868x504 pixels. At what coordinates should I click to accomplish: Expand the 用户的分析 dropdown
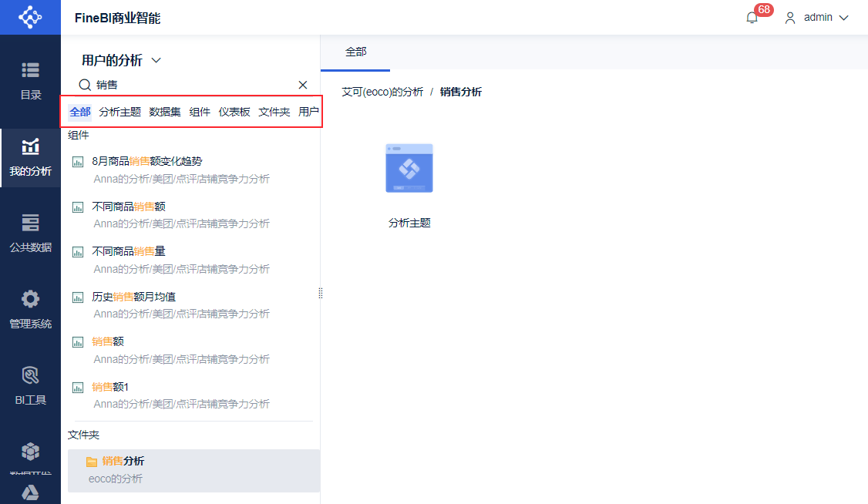(156, 60)
